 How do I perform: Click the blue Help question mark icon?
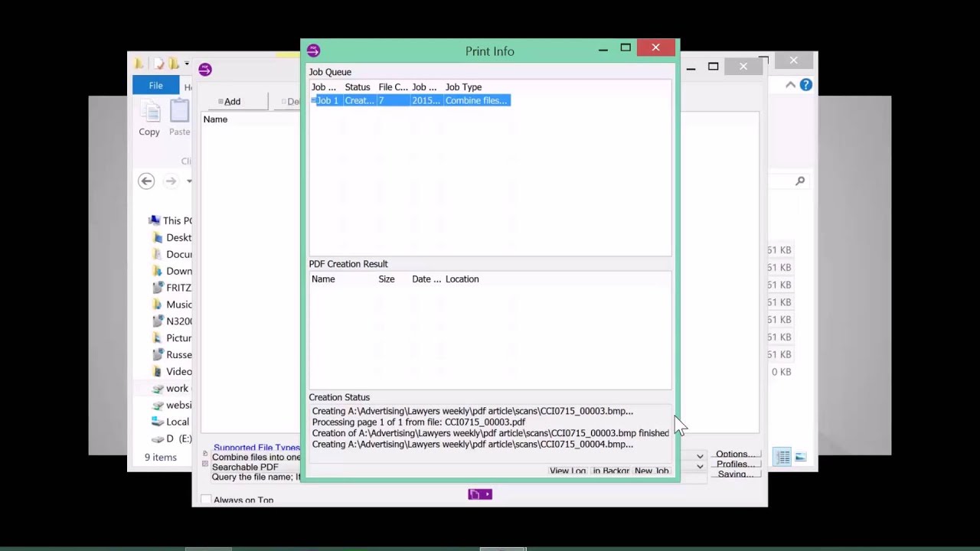pos(805,85)
